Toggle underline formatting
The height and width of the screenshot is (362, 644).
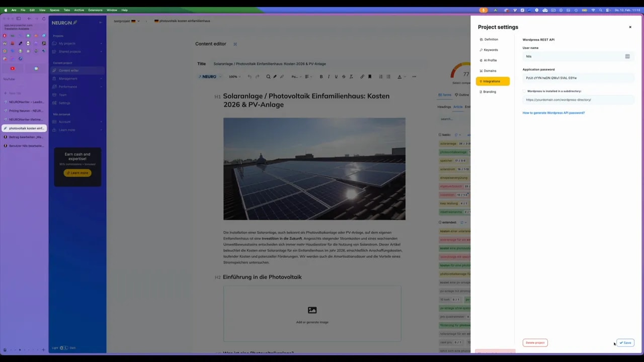pos(336,76)
